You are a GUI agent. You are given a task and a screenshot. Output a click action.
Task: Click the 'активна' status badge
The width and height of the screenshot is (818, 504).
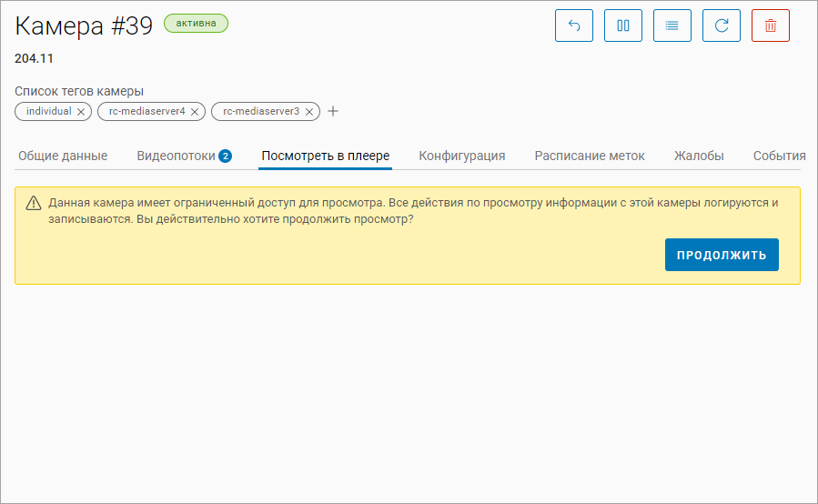tap(196, 23)
